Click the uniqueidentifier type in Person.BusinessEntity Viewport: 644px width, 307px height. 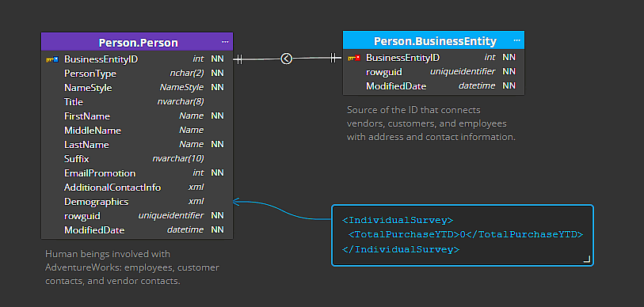(463, 72)
